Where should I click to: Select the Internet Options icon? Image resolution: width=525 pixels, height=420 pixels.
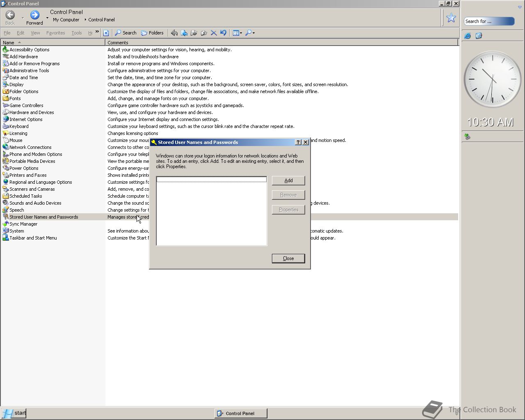[6, 119]
